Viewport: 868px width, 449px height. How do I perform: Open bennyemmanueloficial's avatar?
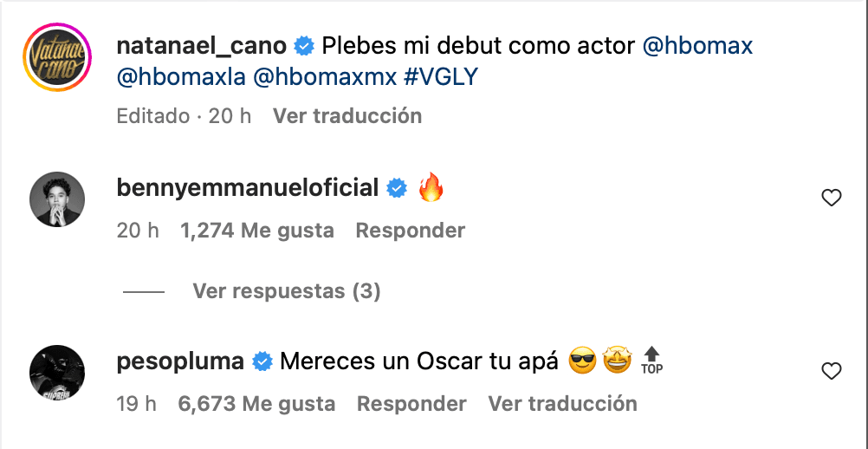click(x=58, y=198)
